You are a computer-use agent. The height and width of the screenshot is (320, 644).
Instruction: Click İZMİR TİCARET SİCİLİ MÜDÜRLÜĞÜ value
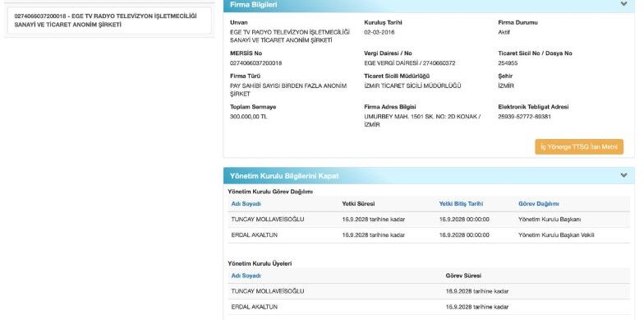[x=412, y=86]
